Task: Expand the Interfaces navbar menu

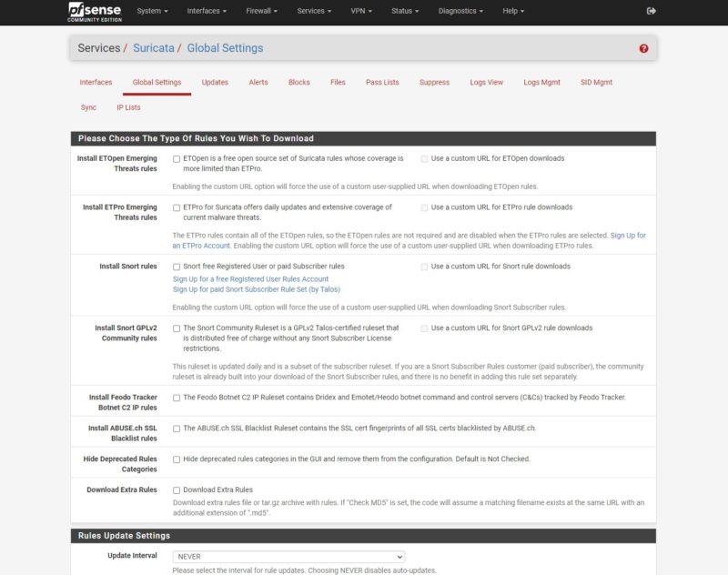Action: point(207,11)
